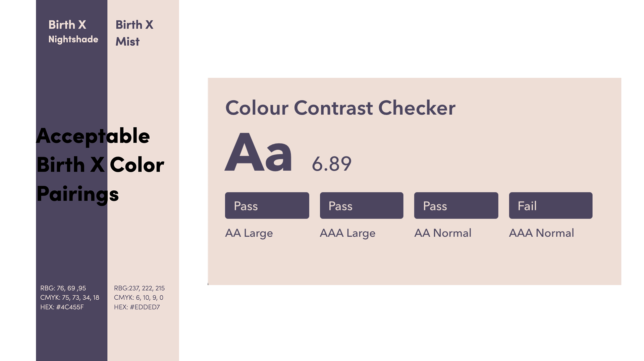Select the Birth X Nightshade color swatch
The height and width of the screenshot is (361, 644).
click(x=72, y=180)
